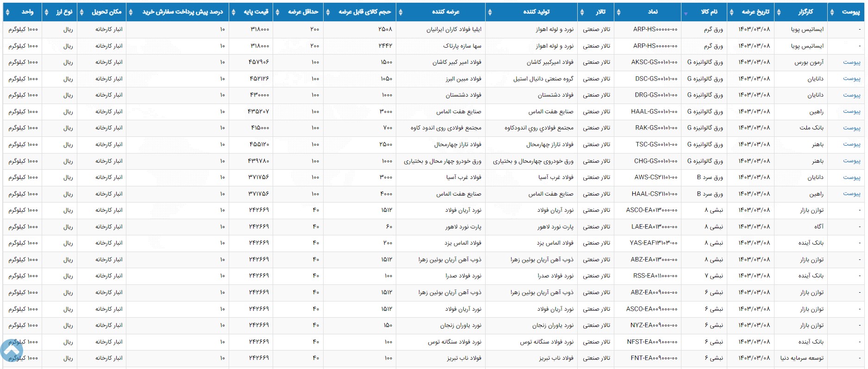Select supplier cell فولاد مبین البرز
Image resolution: width=868 pixels, height=369 pixels.
tap(441, 79)
